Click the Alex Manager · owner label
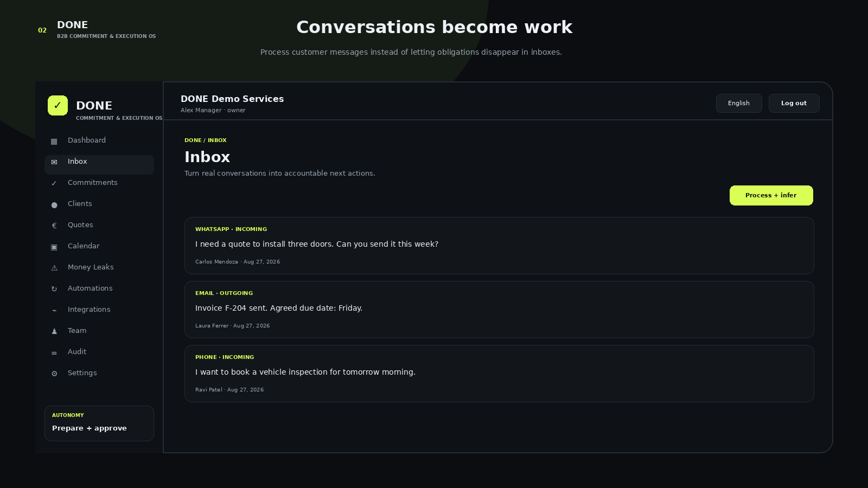Viewport: 868px width, 488px height. pyautogui.click(x=213, y=110)
